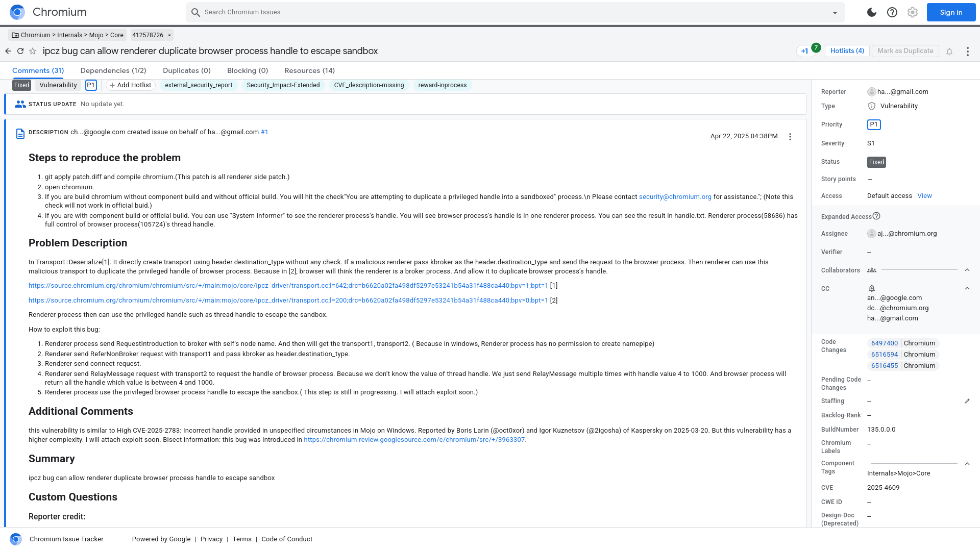Collapse the CC section
This screenshot has height=551, width=980.
(967, 288)
